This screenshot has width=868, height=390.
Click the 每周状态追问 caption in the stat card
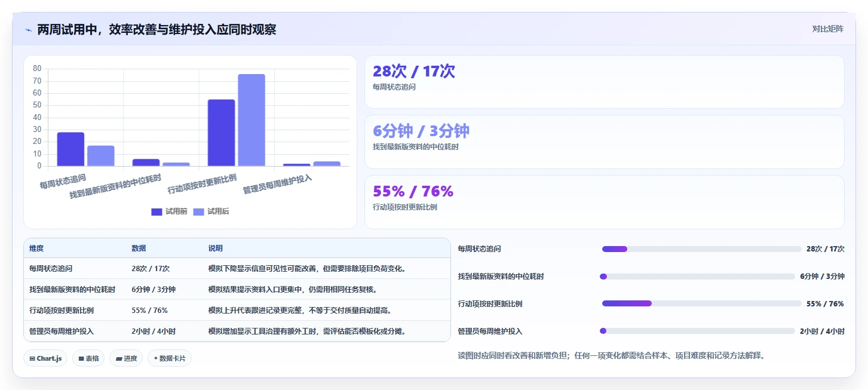pyautogui.click(x=394, y=87)
